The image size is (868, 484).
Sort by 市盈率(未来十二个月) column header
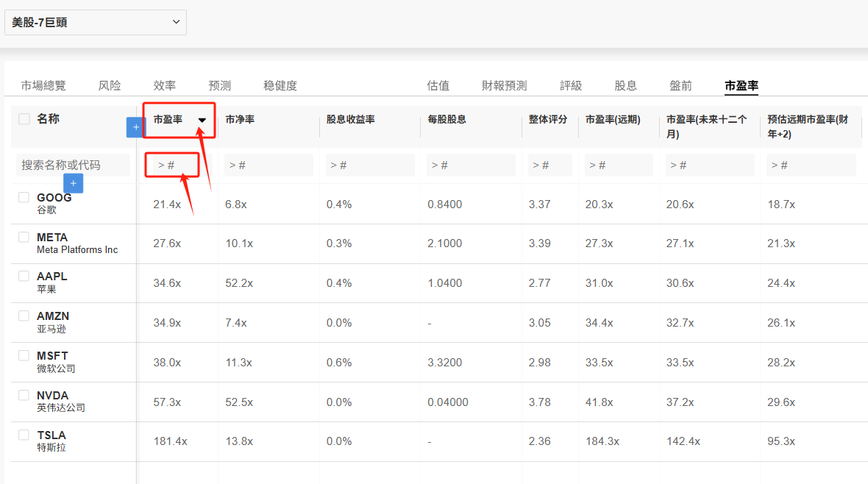click(x=707, y=127)
